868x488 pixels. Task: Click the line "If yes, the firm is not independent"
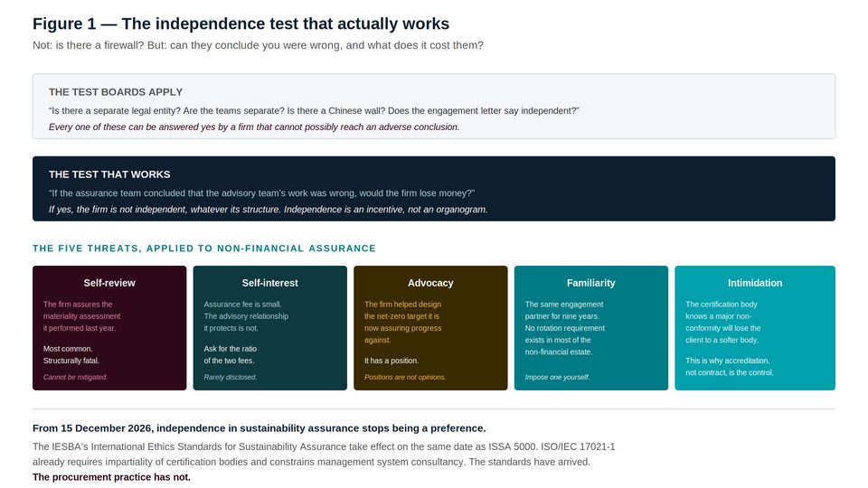(268, 209)
